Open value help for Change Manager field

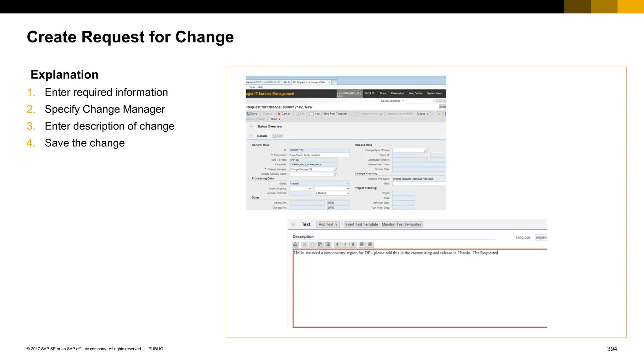(335, 169)
